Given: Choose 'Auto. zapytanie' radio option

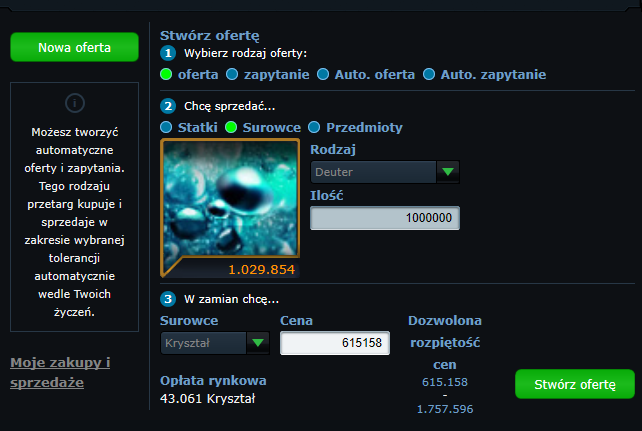Looking at the screenshot, I should point(429,74).
